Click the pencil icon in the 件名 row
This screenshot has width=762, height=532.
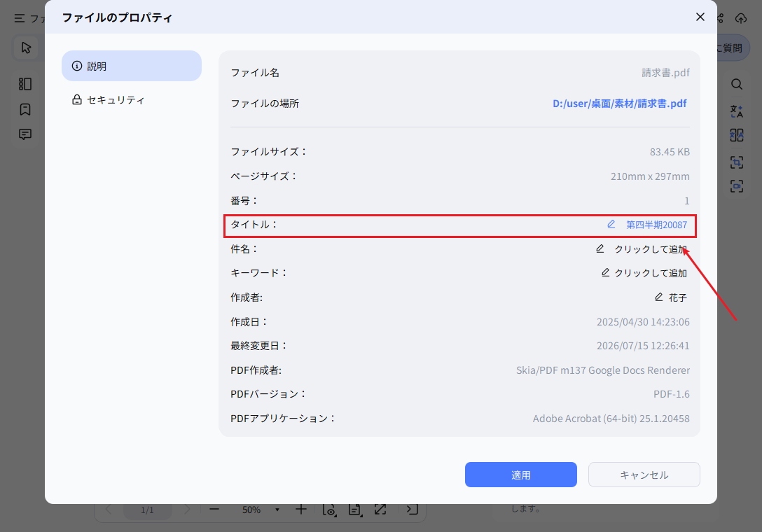(600, 248)
